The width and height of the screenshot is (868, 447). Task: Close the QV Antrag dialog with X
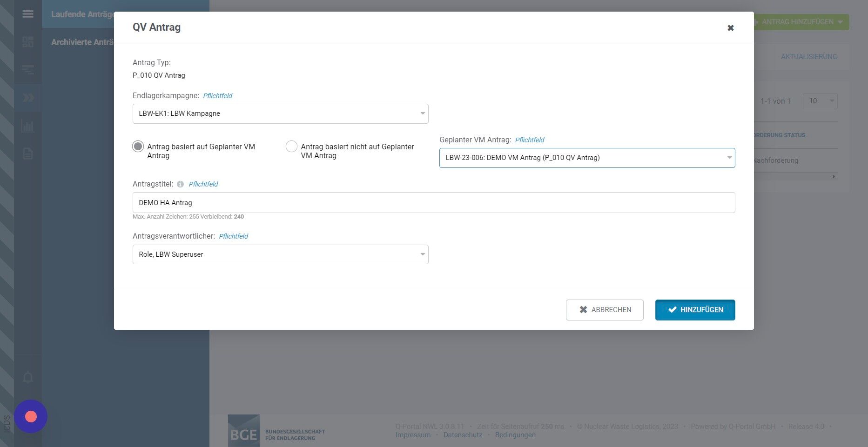pyautogui.click(x=731, y=28)
